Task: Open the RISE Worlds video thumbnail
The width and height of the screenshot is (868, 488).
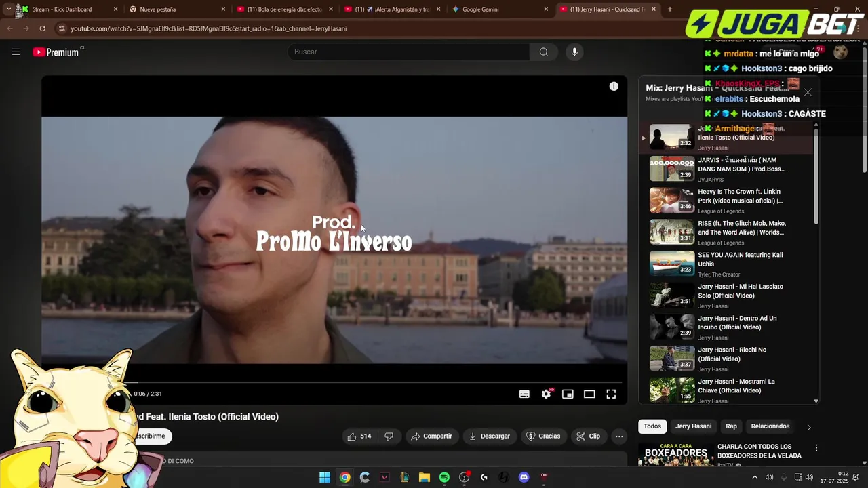Action: coord(672,232)
